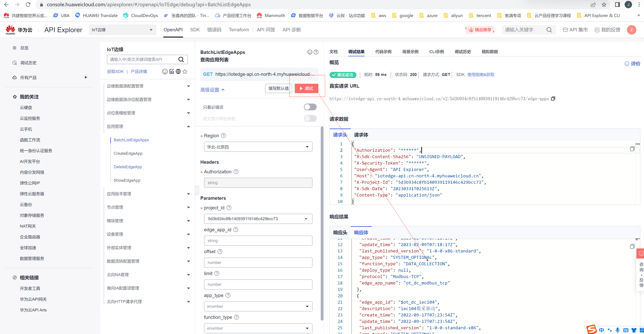Toggle the 密文显示特定参数 switch
The width and height of the screenshot is (644, 334).
[310, 119]
